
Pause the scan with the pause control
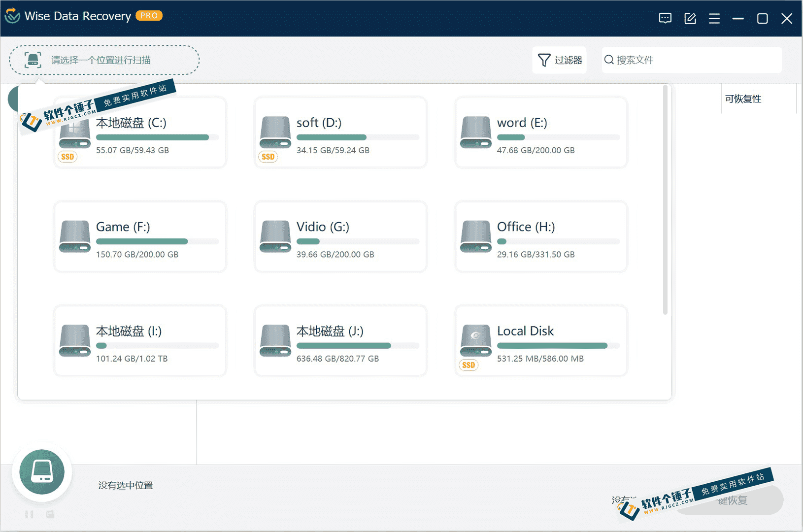click(29, 514)
